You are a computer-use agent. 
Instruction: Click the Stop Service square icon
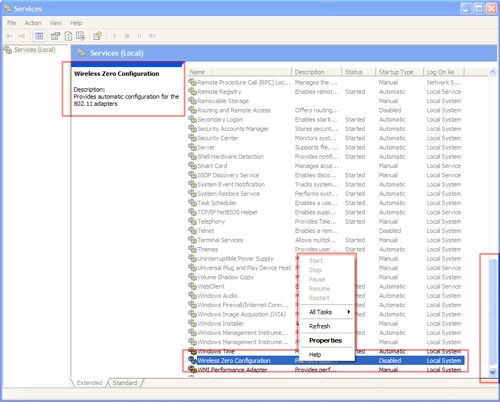(x=127, y=36)
